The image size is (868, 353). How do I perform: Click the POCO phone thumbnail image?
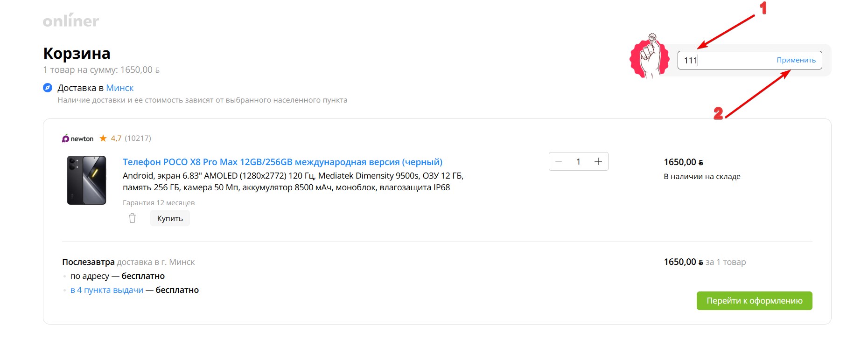point(87,180)
